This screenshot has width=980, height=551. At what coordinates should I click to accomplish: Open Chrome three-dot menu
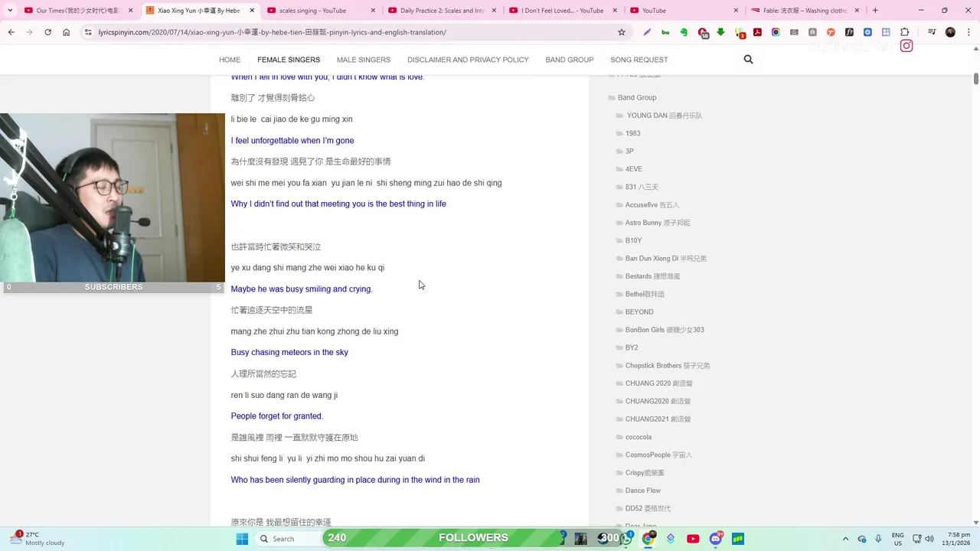[968, 32]
